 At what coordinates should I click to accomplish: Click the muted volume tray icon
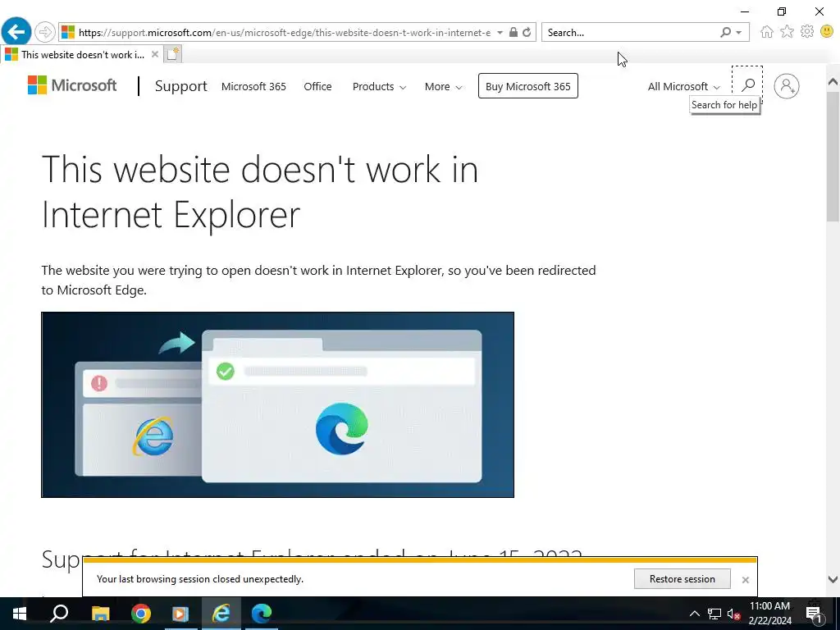tap(733, 614)
